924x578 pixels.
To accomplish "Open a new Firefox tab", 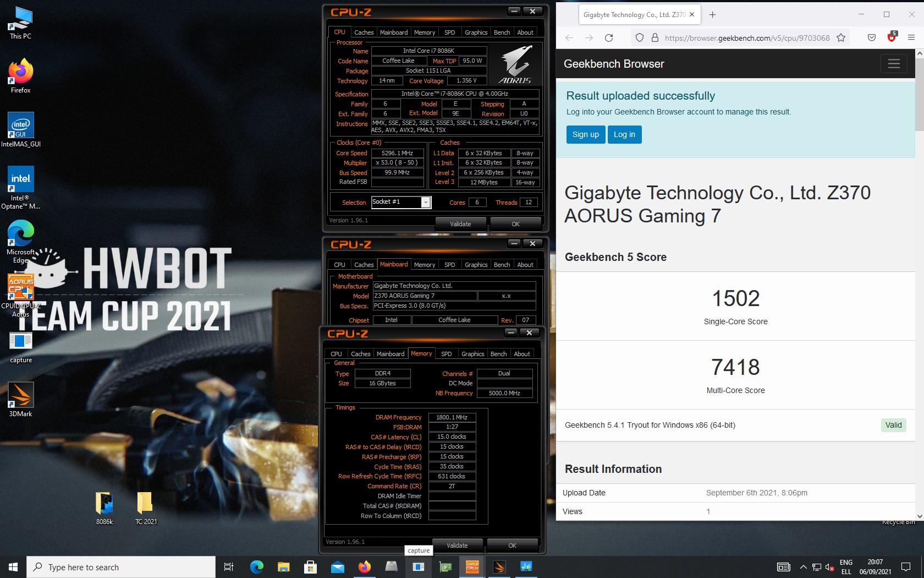I will (x=712, y=15).
